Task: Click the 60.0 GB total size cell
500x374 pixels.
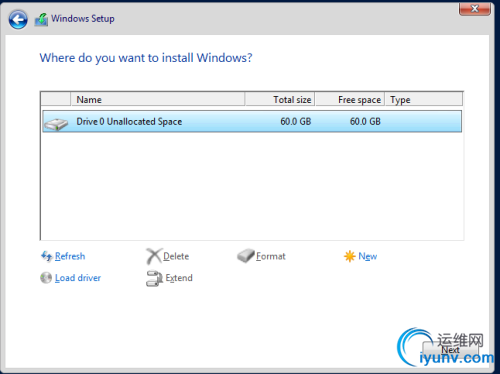Action: (x=296, y=122)
